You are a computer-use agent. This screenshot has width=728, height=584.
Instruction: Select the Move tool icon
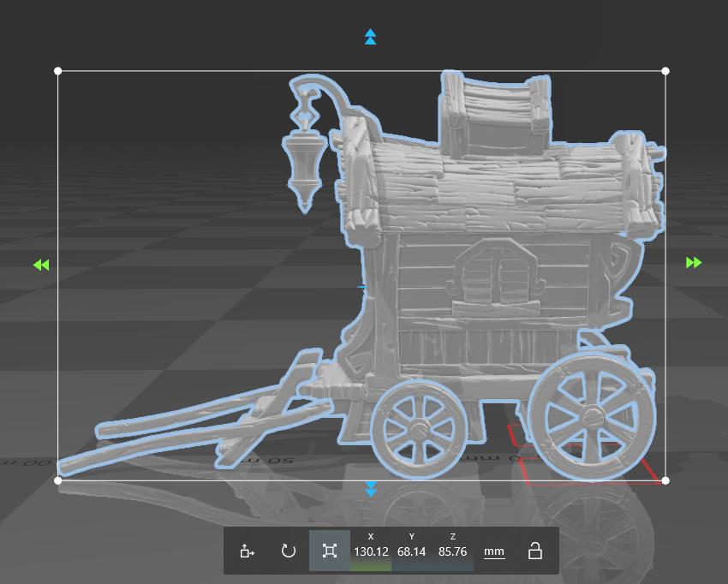(247, 551)
